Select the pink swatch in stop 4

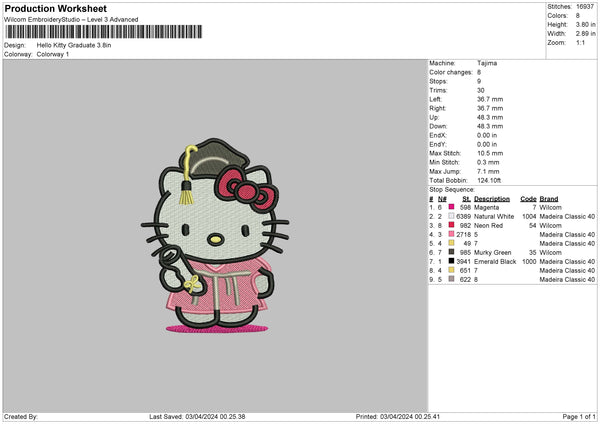click(452, 234)
